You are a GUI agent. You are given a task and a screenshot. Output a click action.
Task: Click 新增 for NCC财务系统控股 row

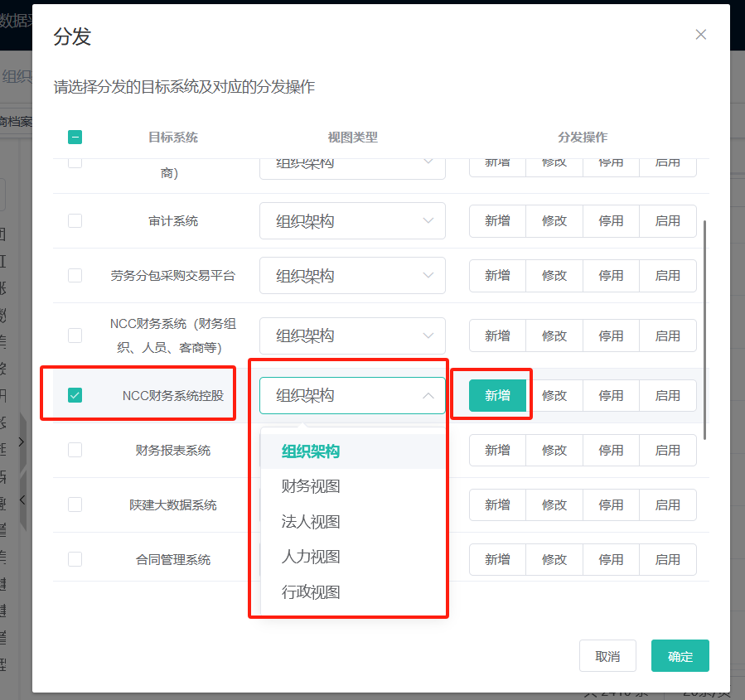tap(497, 396)
